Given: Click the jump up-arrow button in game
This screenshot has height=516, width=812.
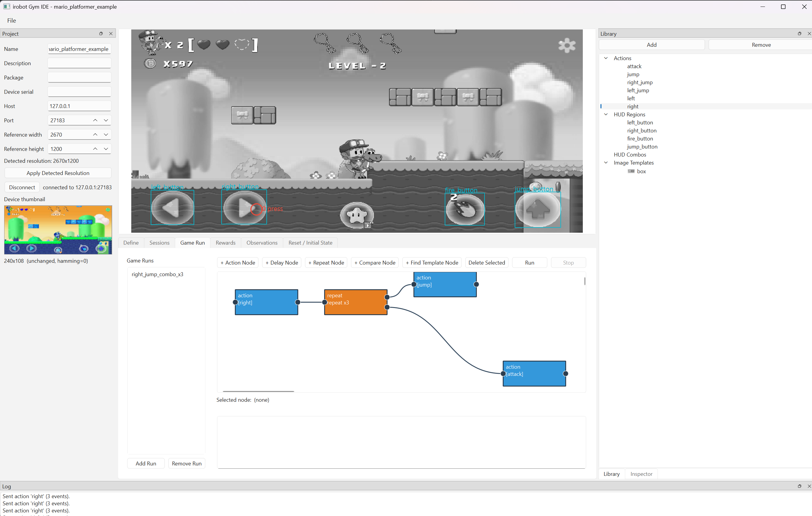Looking at the screenshot, I should pyautogui.click(x=538, y=209).
